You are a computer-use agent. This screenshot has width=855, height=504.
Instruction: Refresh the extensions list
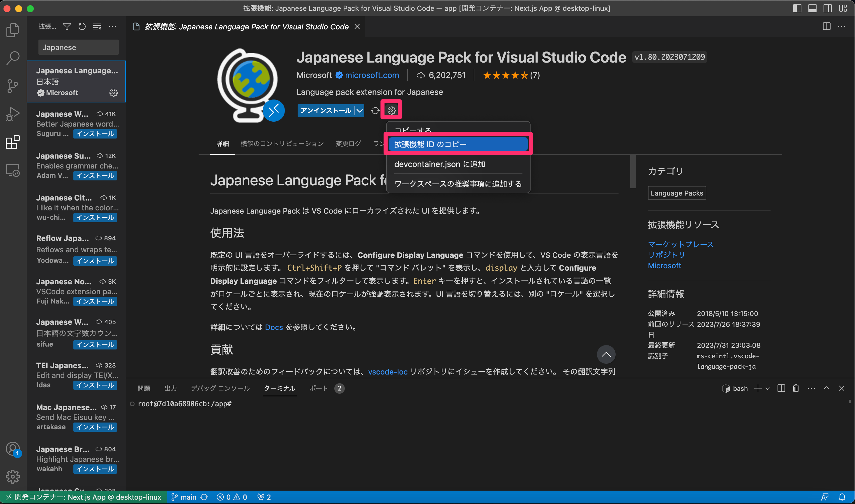[82, 26]
